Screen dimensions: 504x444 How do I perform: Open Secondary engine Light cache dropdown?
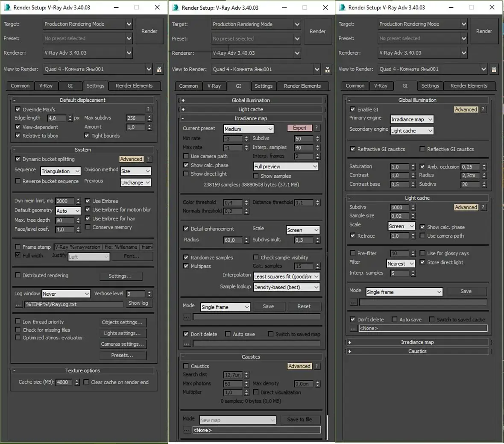pyautogui.click(x=412, y=130)
